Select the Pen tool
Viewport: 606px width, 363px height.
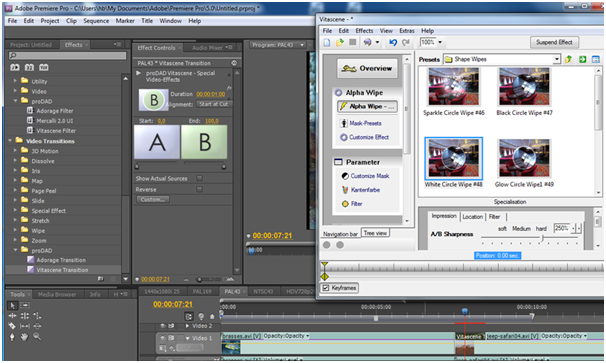click(12, 337)
